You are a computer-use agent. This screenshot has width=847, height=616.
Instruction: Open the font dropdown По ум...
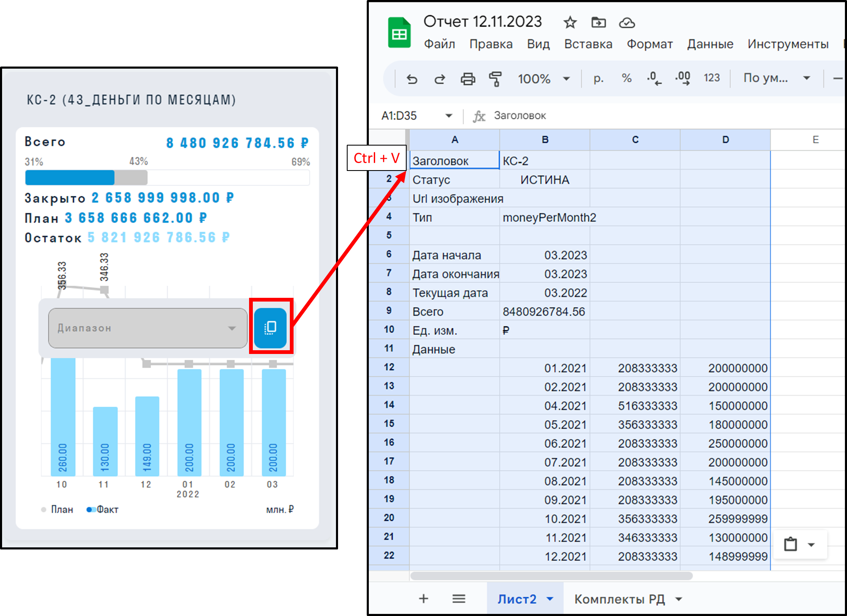point(776,78)
